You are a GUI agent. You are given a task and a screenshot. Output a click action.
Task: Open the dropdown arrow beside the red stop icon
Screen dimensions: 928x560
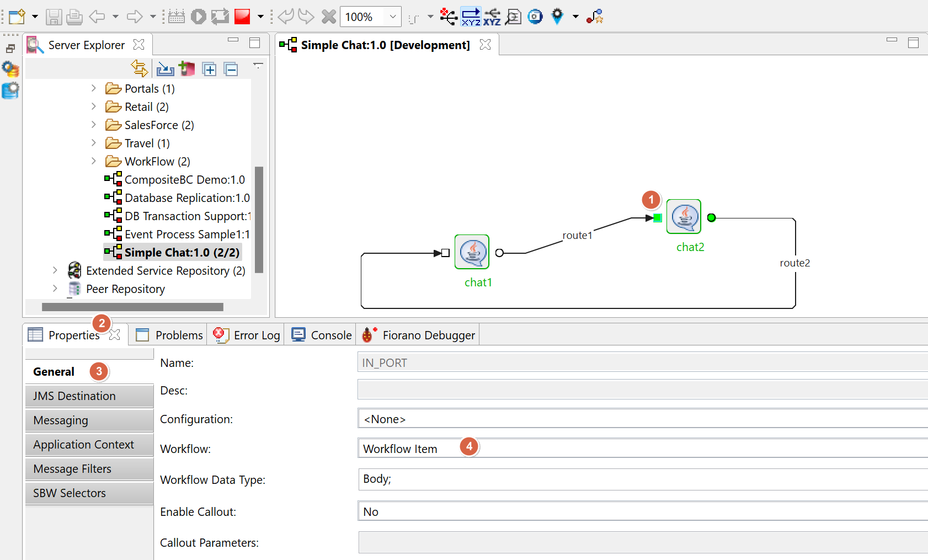pyautogui.click(x=260, y=17)
